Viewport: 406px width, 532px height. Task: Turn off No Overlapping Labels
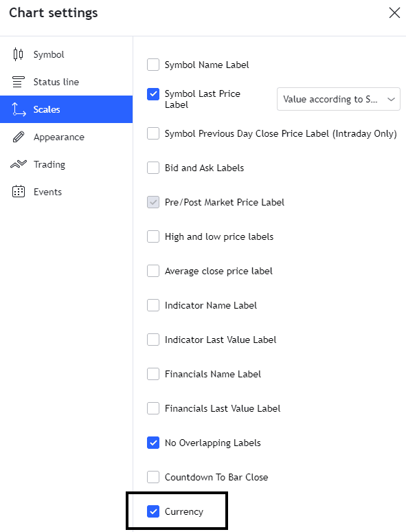coord(153,443)
